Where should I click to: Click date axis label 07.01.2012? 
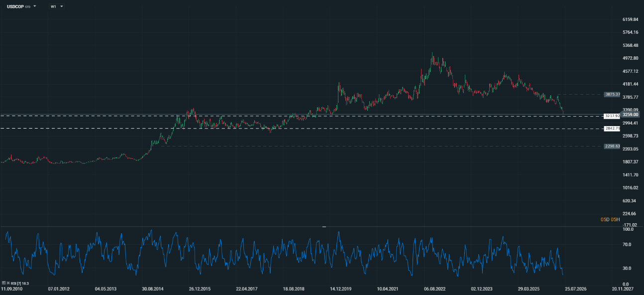click(58, 289)
